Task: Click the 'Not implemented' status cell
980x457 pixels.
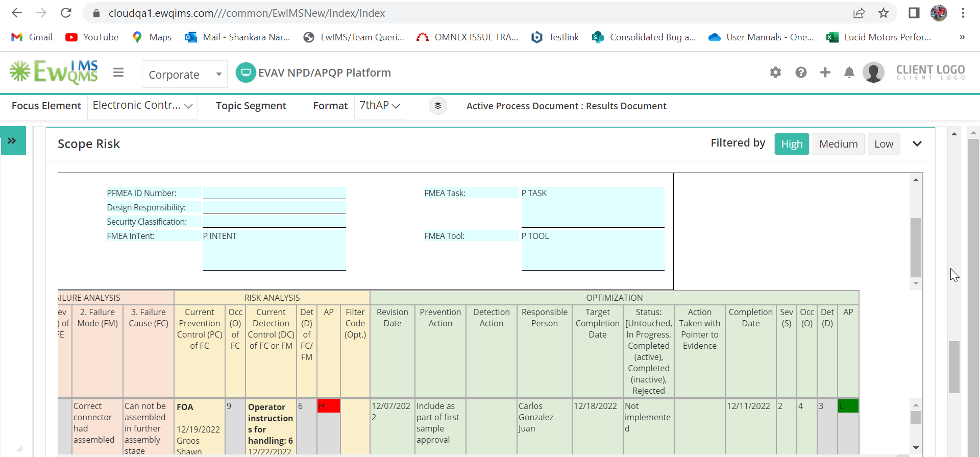Action: (649, 426)
